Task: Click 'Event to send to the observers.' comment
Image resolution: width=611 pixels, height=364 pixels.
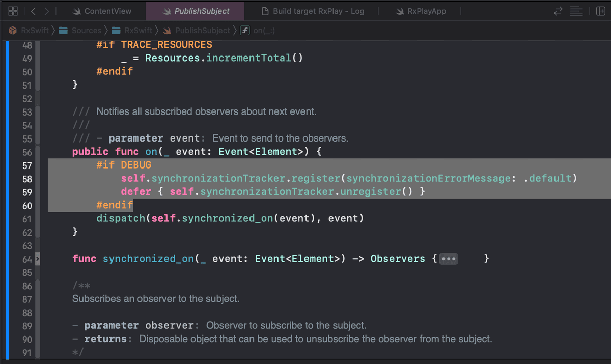Action: tap(281, 138)
